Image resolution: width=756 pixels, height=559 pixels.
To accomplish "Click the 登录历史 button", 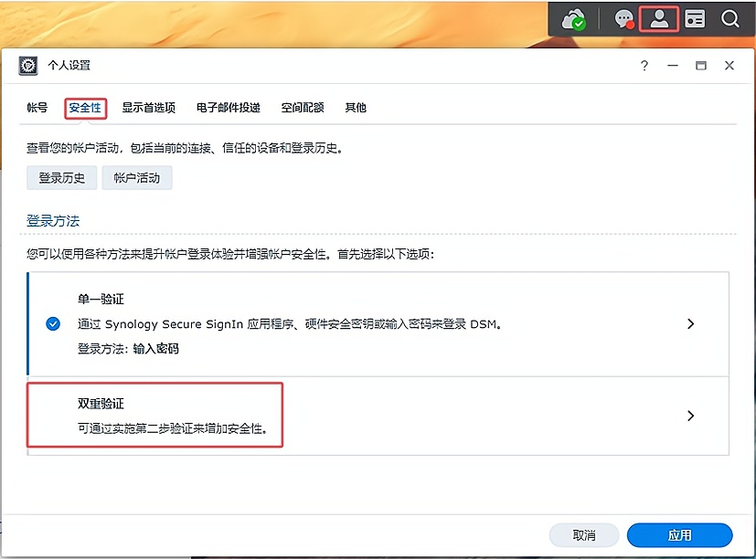I will pyautogui.click(x=61, y=178).
